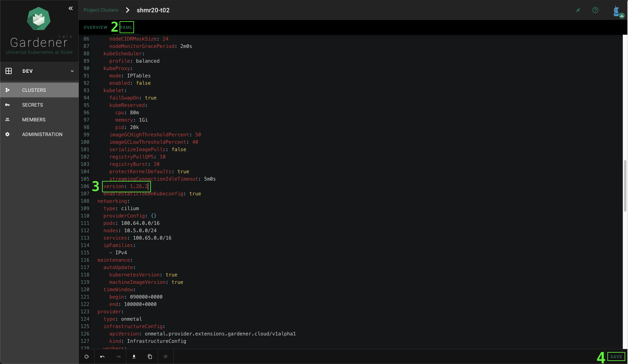The width and height of the screenshot is (628, 364).
Task: Download the YAML via the download icon
Action: coord(134,357)
